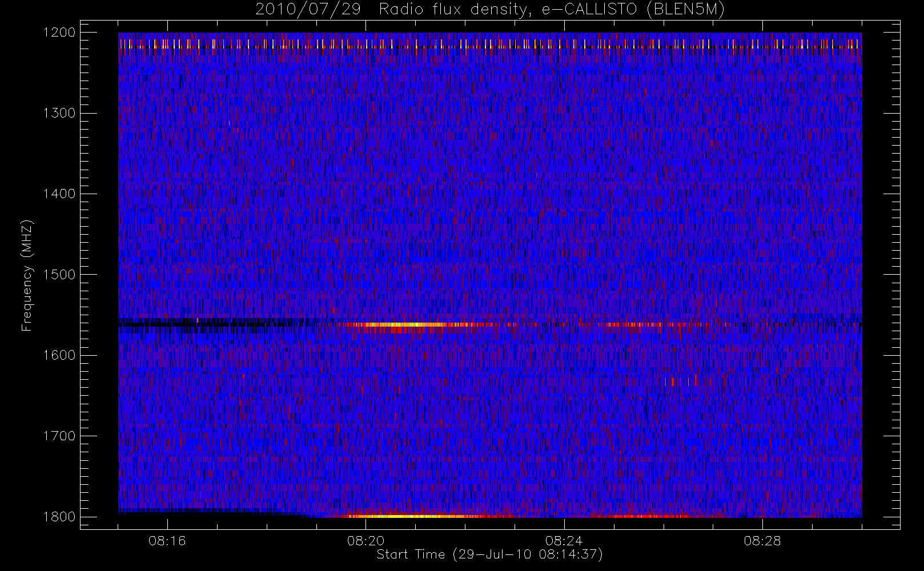
Task: Click the 1300 frequency tick label
Action: click(x=59, y=113)
